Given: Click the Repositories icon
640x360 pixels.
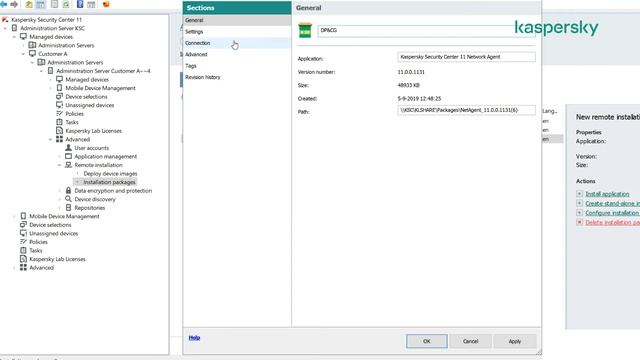Looking at the screenshot, I should [69, 208].
